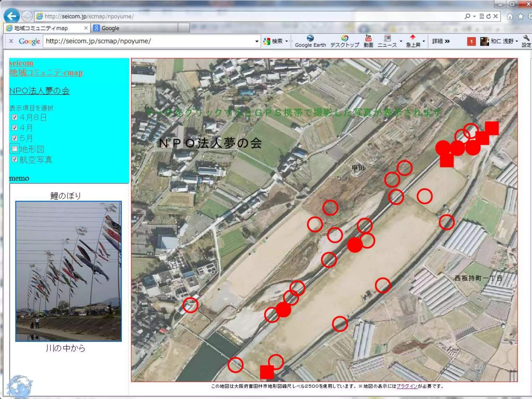Open the wrench 設定 settings icon
Viewport: 532px width, 399px height.
coord(526,41)
